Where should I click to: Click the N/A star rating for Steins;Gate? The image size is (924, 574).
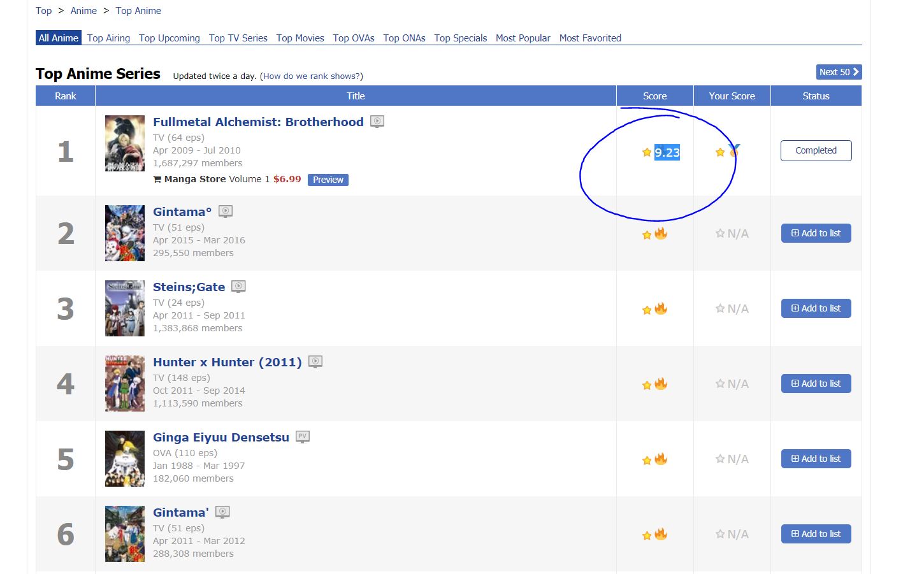click(732, 308)
